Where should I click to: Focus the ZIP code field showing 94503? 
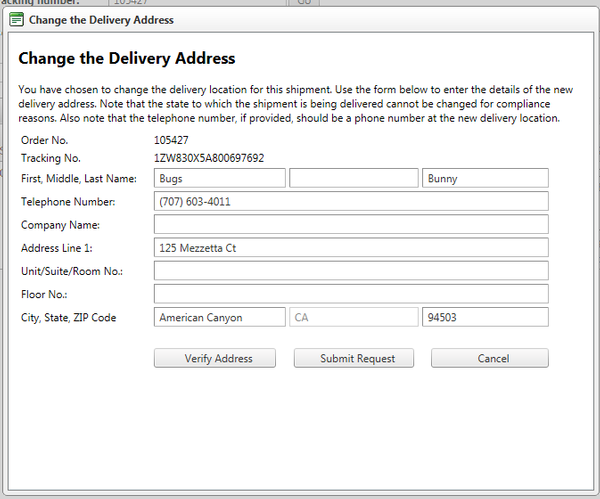pyautogui.click(x=485, y=317)
